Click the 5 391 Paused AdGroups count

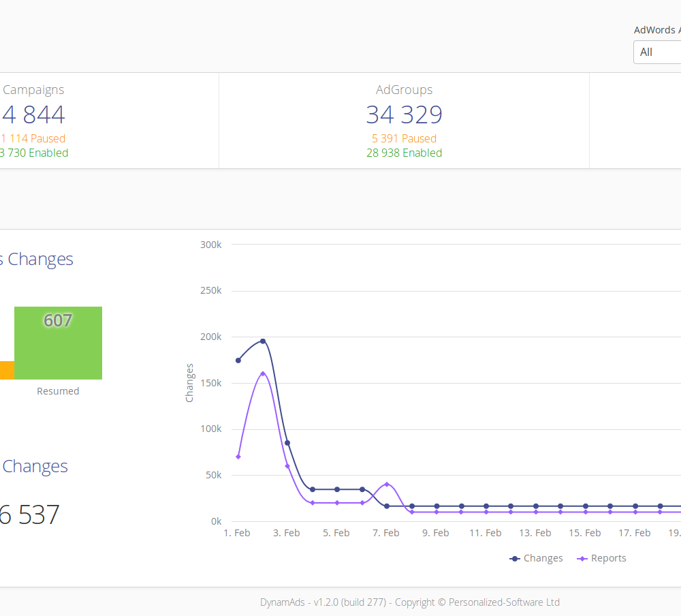coord(404,138)
